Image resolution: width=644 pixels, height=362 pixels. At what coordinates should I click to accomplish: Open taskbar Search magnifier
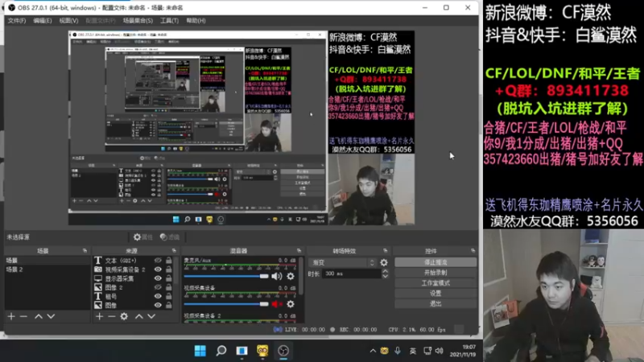point(221,351)
